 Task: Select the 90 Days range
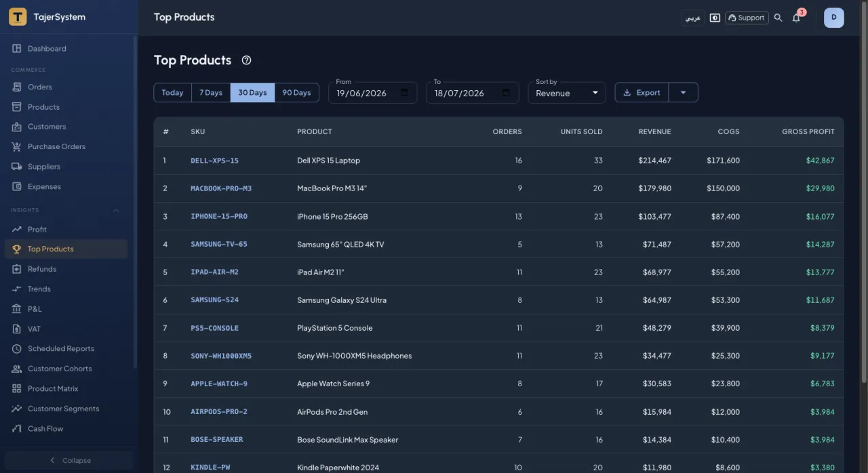pos(296,93)
